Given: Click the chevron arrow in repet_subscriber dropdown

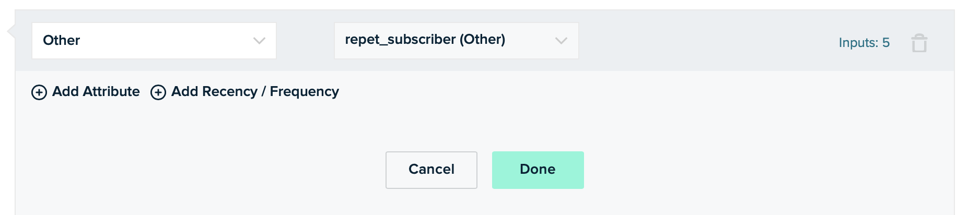Looking at the screenshot, I should [x=561, y=41].
